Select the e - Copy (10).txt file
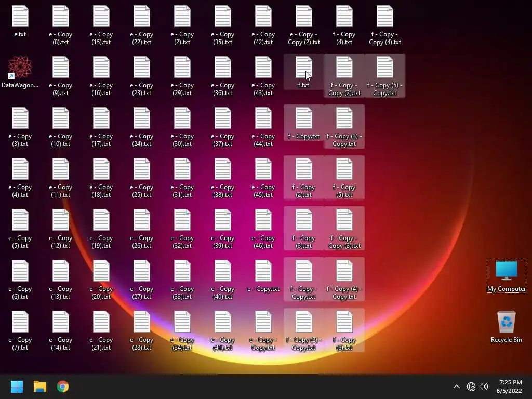Viewport: 532px width, 399px height. point(60,127)
